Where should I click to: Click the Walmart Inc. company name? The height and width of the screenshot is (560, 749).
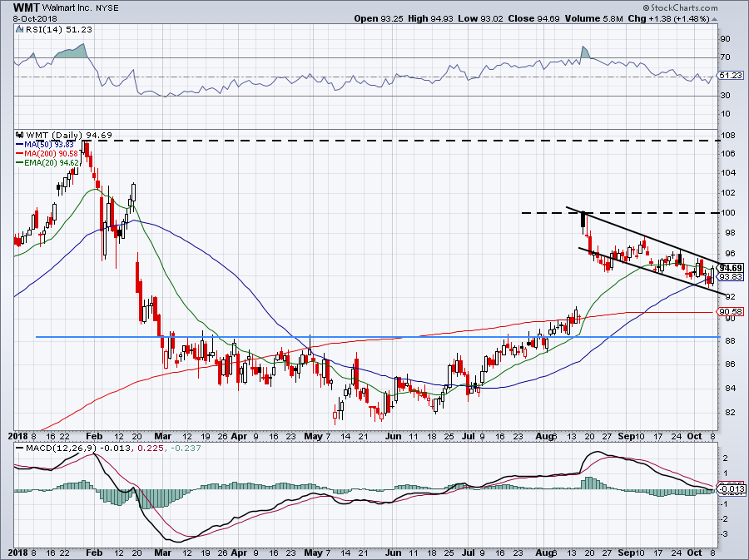click(x=67, y=8)
